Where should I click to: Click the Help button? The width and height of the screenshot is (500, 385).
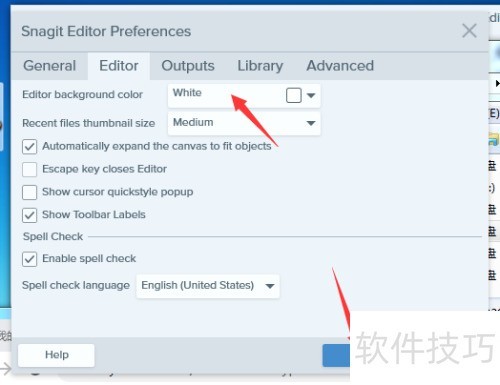tap(56, 355)
